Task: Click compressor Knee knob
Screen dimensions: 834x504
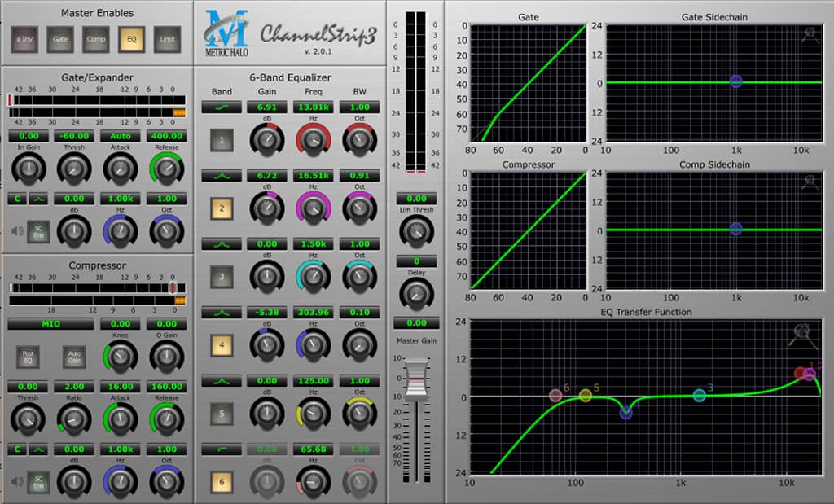Action: tap(121, 357)
